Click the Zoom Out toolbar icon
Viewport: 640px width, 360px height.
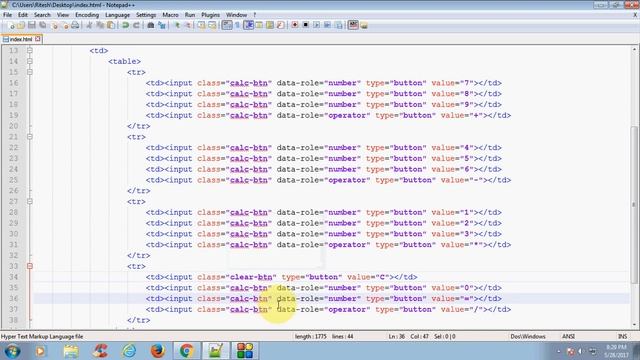tap(189, 25)
